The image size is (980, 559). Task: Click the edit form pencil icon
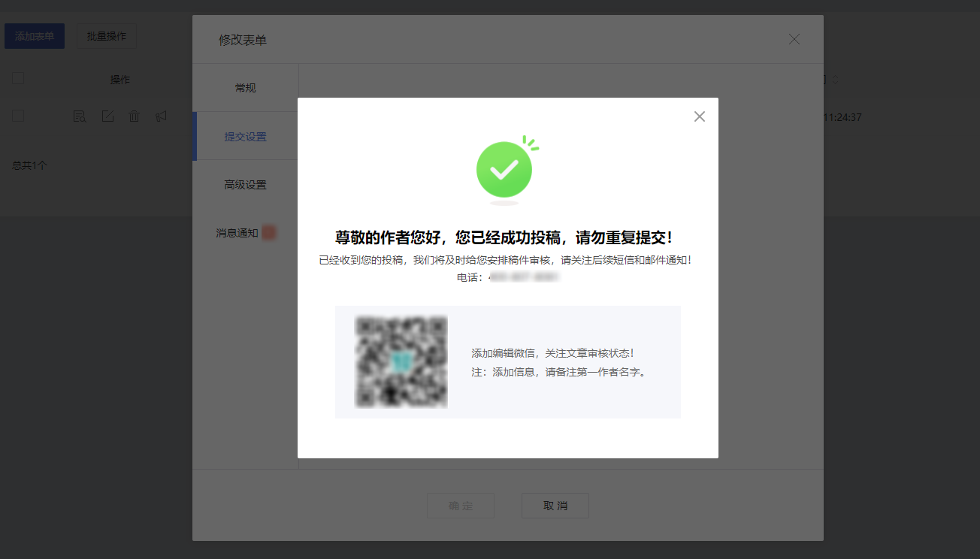pos(107,116)
